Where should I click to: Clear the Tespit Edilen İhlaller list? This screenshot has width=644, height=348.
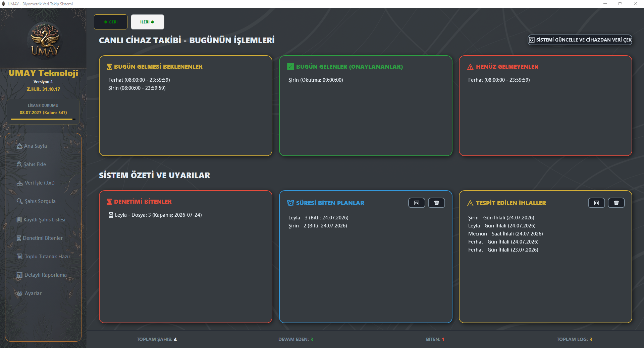click(x=616, y=203)
